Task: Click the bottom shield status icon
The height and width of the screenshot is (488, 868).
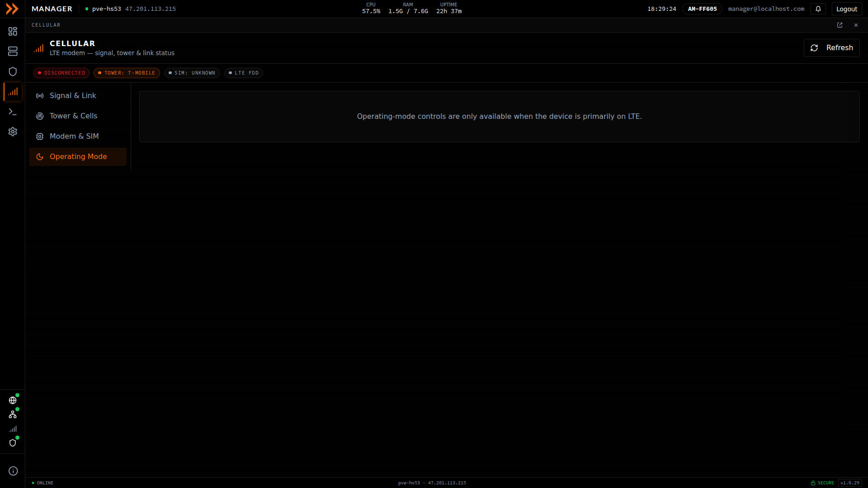Action: [x=13, y=443]
